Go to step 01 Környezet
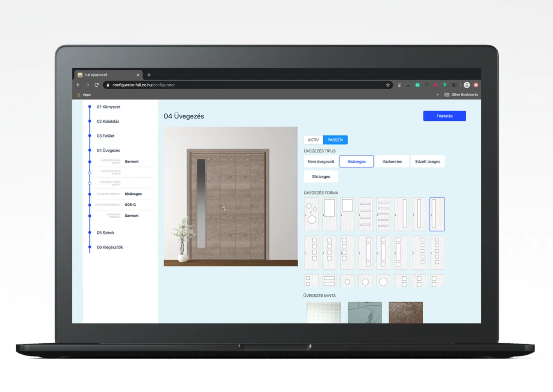Screen dimensions: 553x392 108,107
